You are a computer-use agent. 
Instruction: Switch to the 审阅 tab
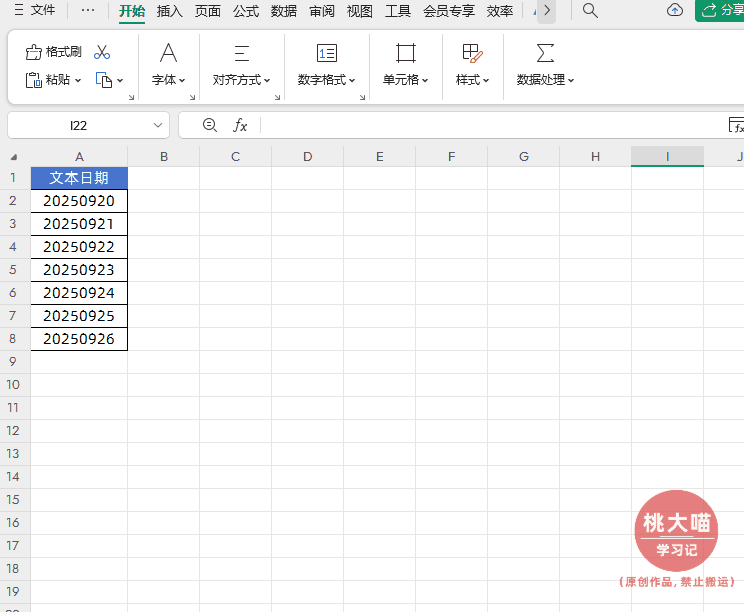(322, 10)
